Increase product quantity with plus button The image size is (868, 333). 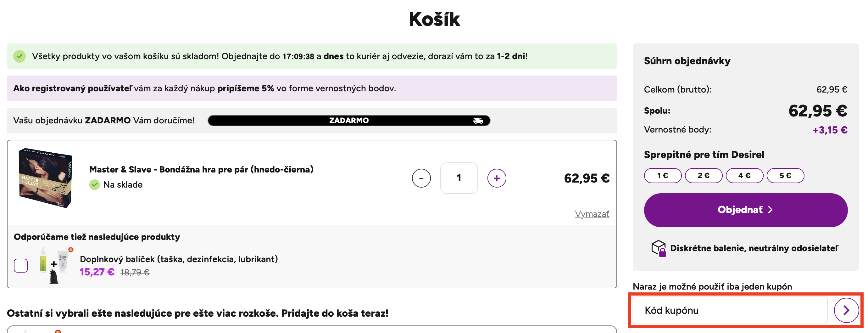point(496,178)
